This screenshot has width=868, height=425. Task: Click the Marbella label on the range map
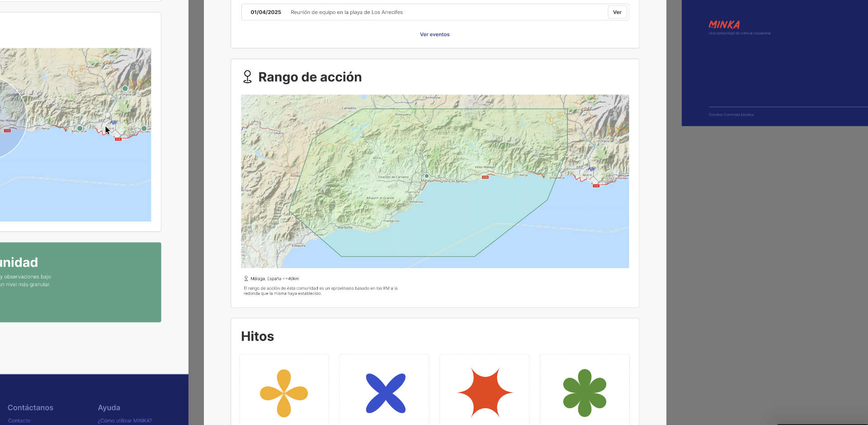[x=345, y=227]
